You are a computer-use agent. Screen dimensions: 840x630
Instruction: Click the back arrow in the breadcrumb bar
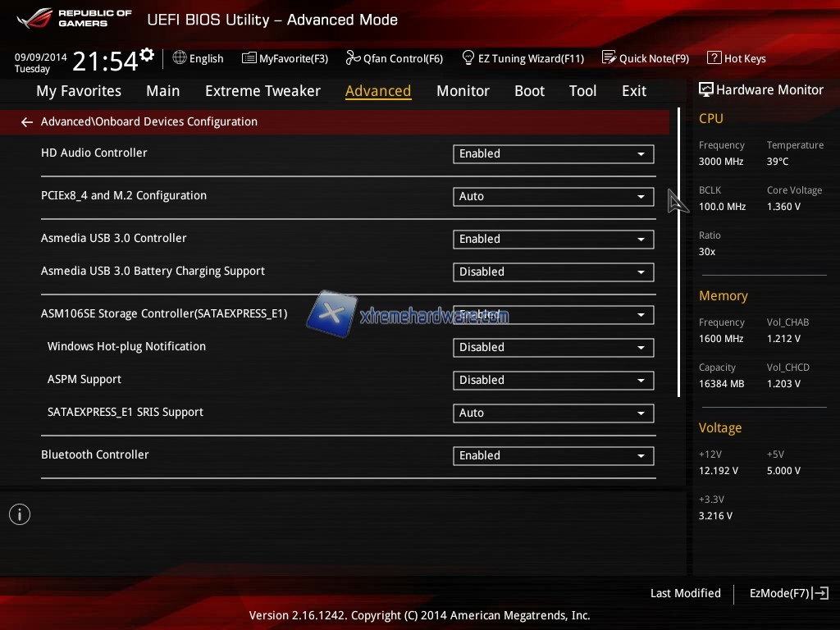click(x=27, y=122)
